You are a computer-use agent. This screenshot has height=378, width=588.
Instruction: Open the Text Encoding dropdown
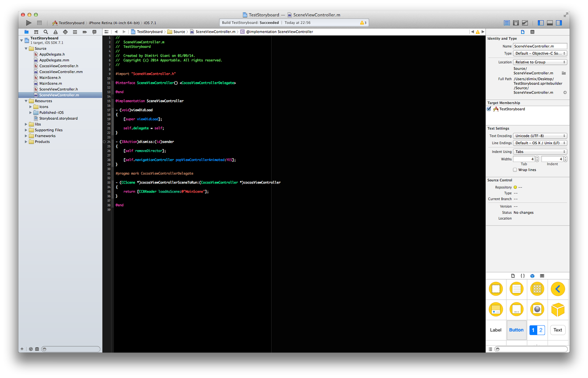click(540, 136)
